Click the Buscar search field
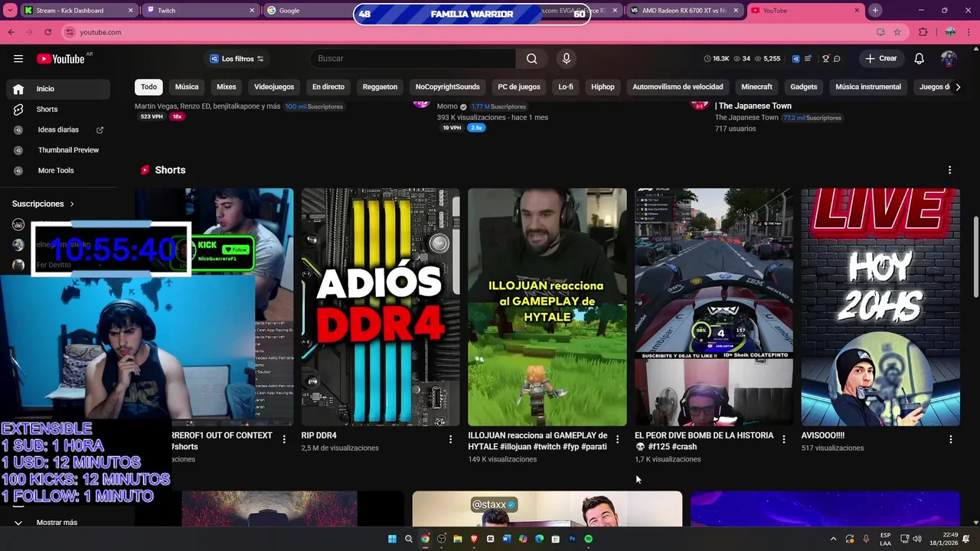The width and height of the screenshot is (980, 551). coord(413,59)
